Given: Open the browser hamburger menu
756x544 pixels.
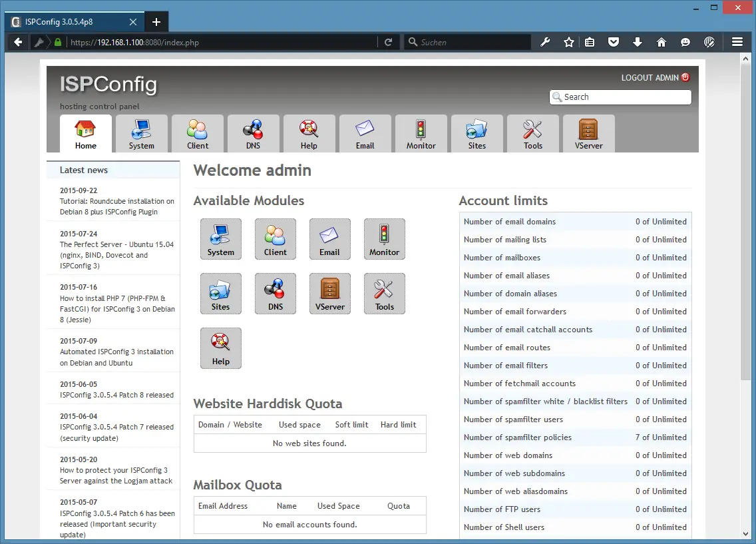Looking at the screenshot, I should click(x=737, y=43).
